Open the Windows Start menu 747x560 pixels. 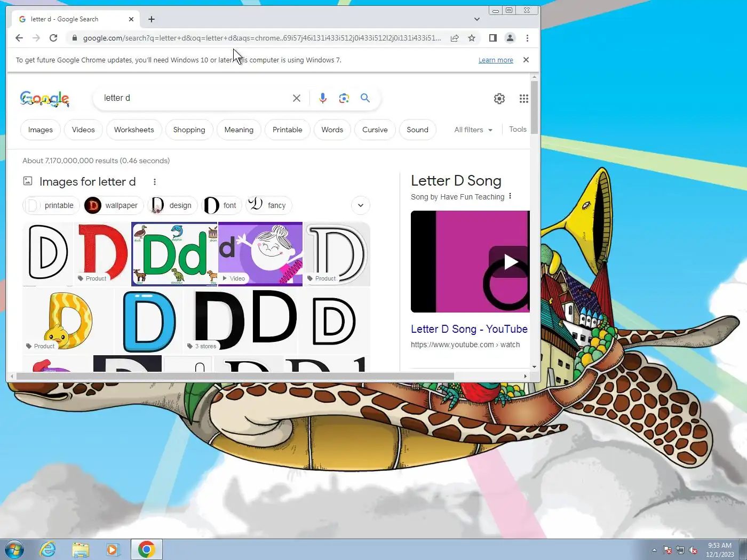tap(14, 549)
